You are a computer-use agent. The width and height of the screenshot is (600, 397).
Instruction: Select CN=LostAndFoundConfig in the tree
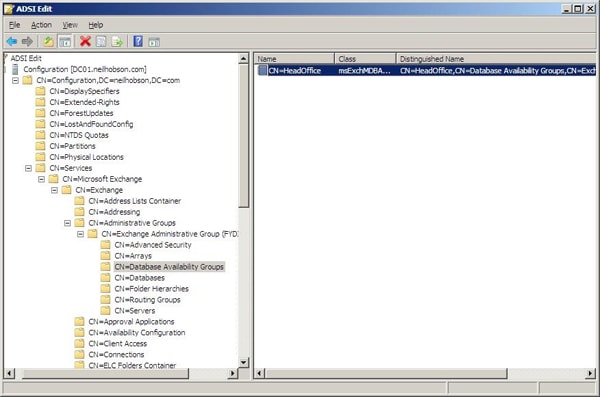[x=91, y=124]
